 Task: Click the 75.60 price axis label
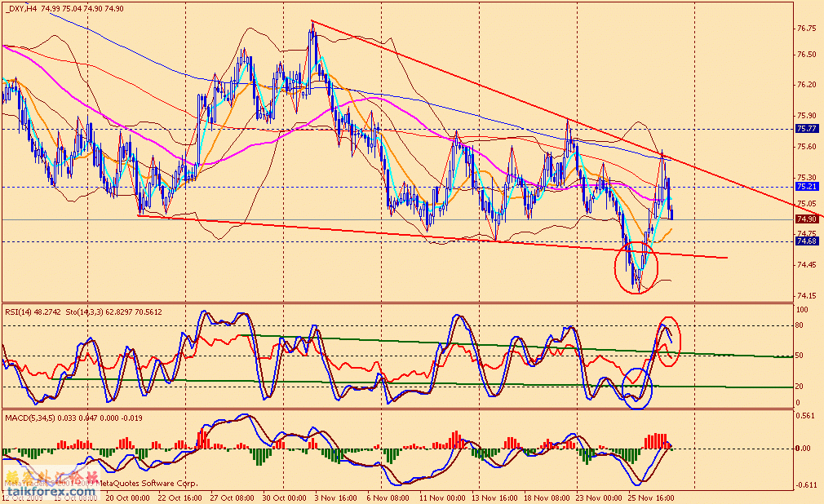(x=807, y=147)
